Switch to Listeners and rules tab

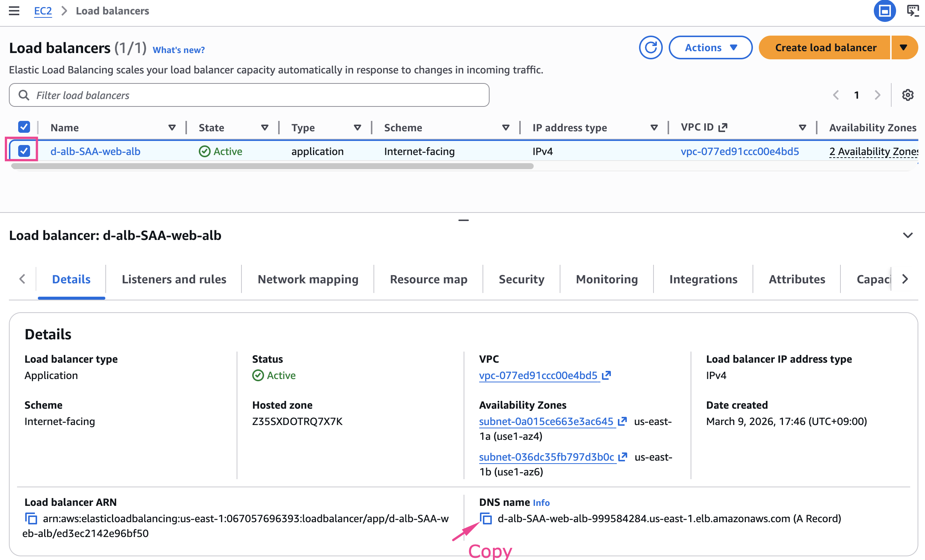[174, 279]
